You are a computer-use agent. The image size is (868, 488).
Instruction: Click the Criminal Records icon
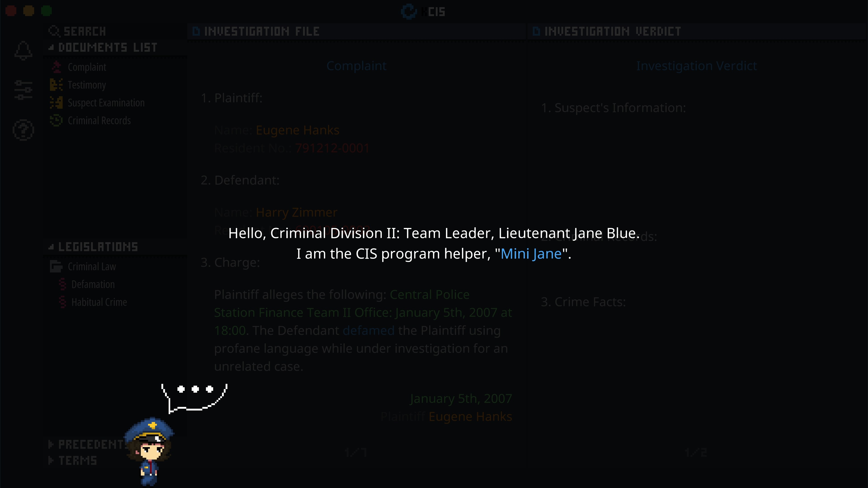pos(57,120)
